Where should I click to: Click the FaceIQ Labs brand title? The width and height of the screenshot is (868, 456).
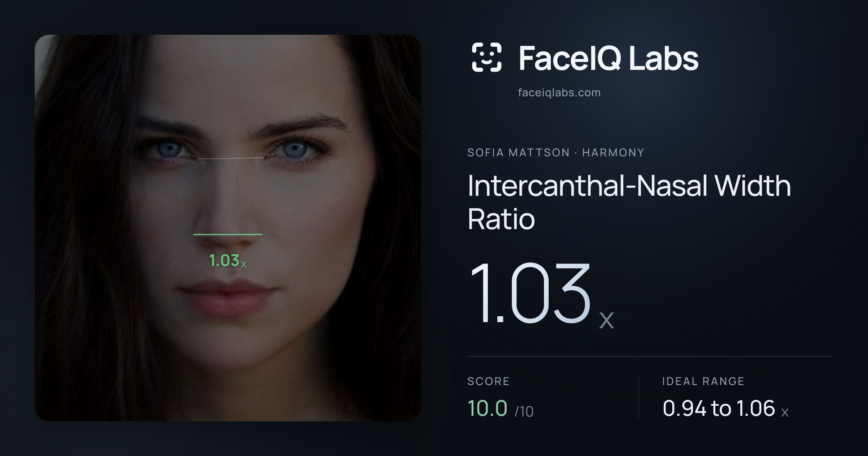(x=609, y=58)
